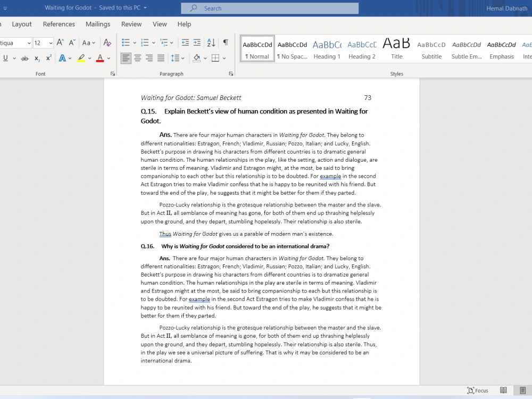Apply Subtle Emphasis style
This screenshot has width=532, height=399.
point(467,49)
